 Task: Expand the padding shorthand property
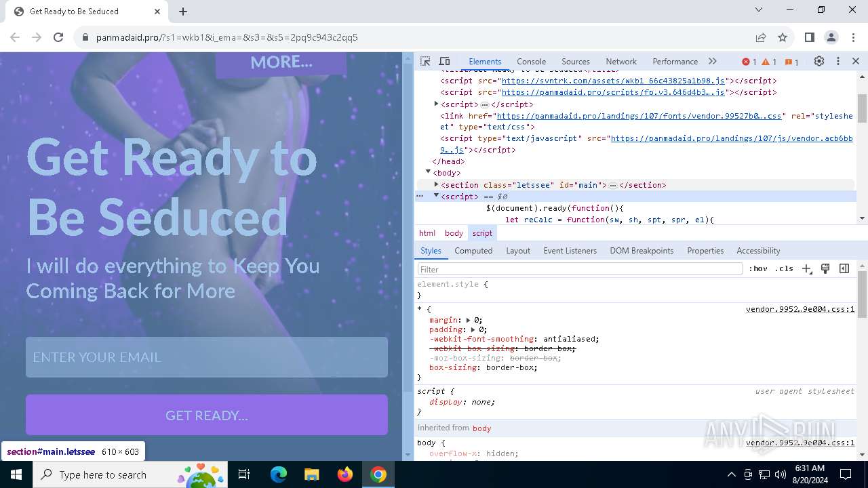point(473,329)
